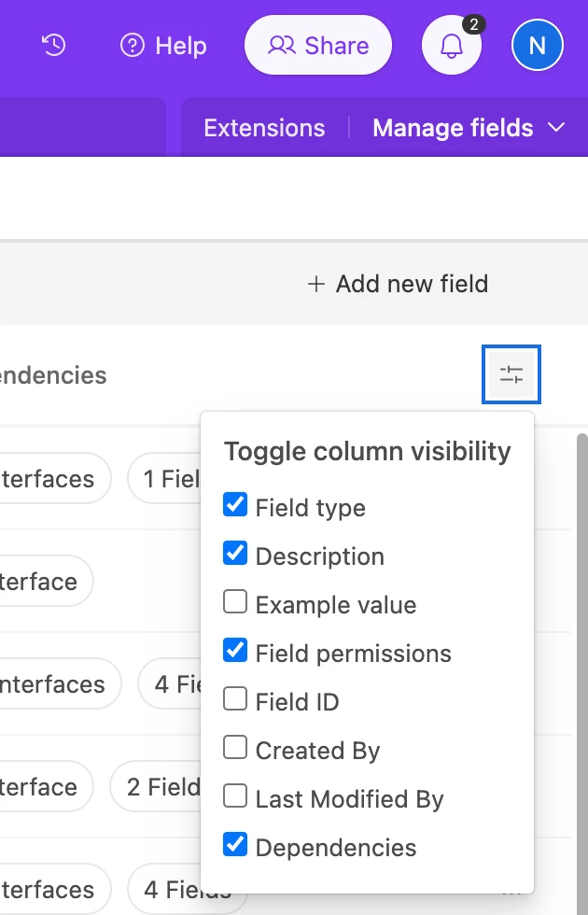588x915 pixels.
Task: Show the Last Modified By column
Action: point(235,796)
